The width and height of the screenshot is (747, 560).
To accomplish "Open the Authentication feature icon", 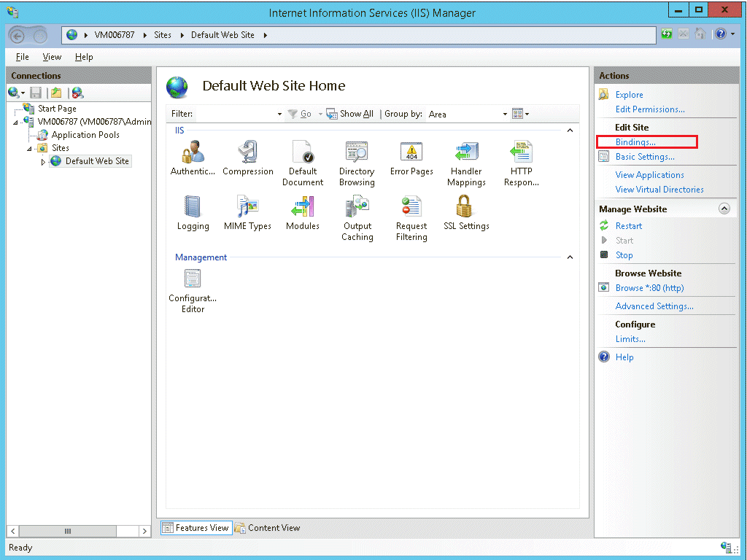I will [193, 157].
